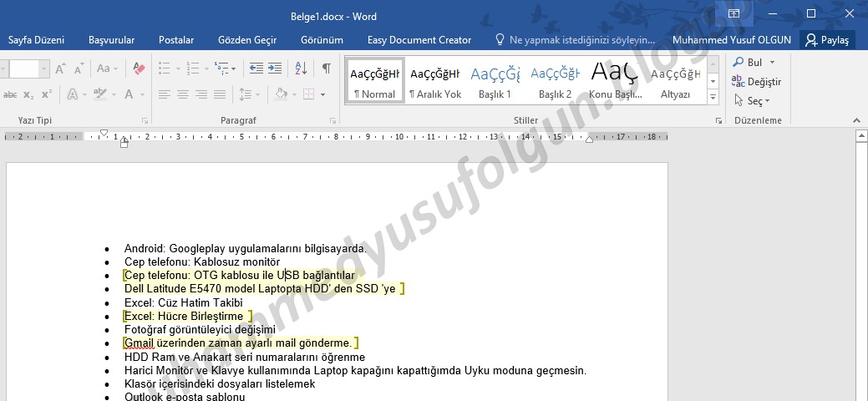Open multilevel list options
This screenshot has width=868, height=401.
pyautogui.click(x=225, y=69)
